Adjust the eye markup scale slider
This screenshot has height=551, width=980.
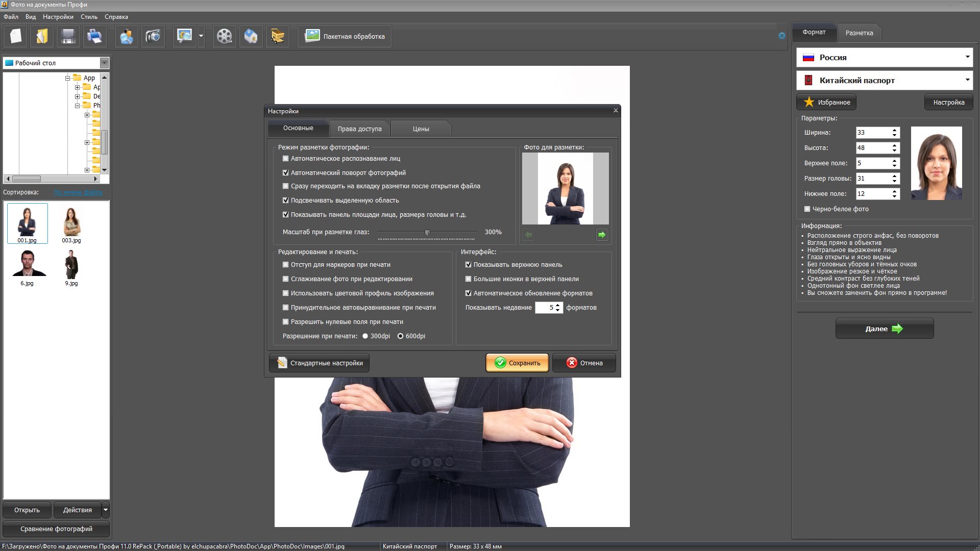427,233
